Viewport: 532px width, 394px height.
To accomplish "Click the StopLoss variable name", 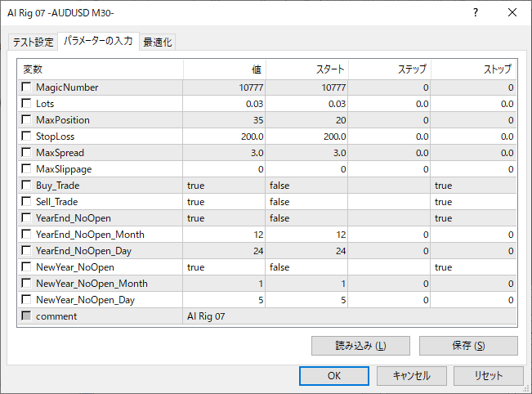I will click(x=56, y=137).
